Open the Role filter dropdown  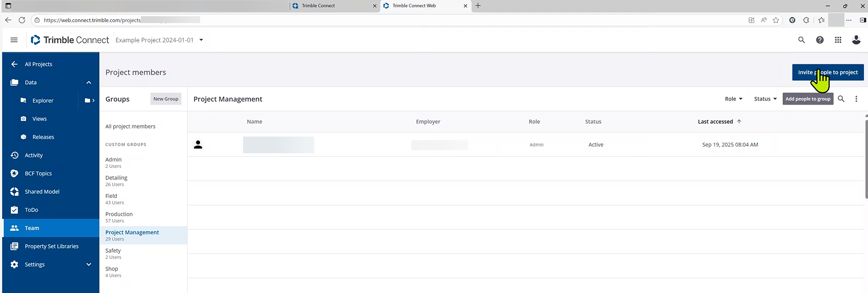point(733,99)
